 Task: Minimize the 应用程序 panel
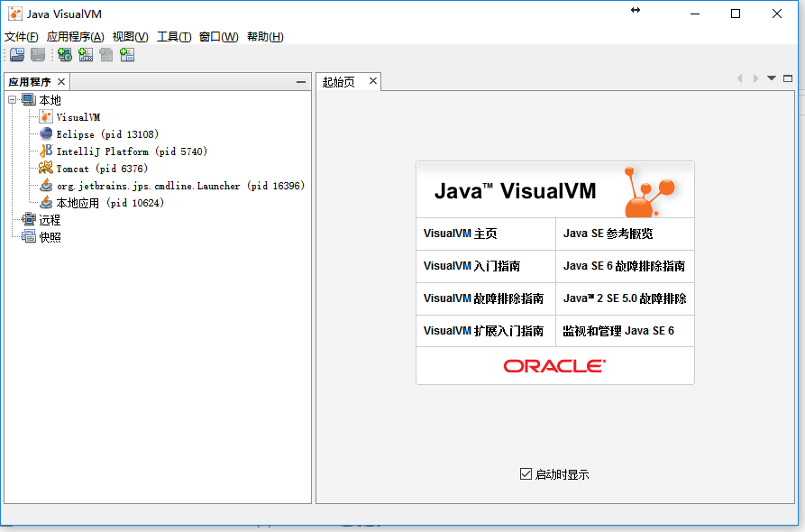300,80
